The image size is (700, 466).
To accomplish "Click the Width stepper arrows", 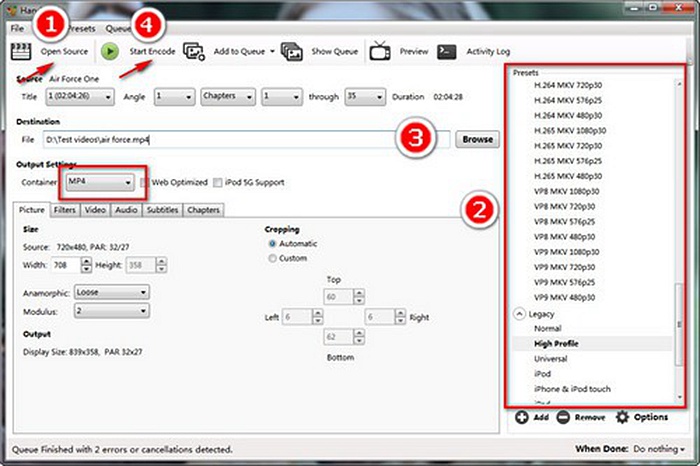I will 86,265.
